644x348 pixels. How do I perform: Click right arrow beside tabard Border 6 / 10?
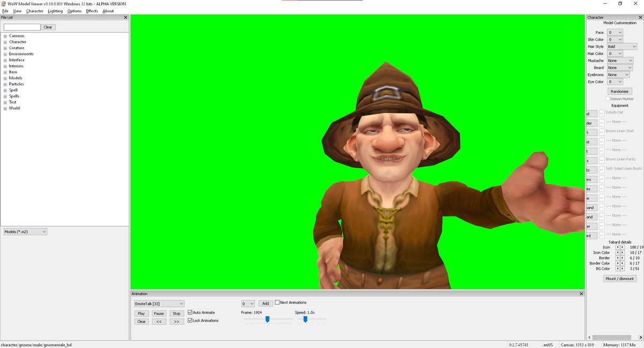622,258
